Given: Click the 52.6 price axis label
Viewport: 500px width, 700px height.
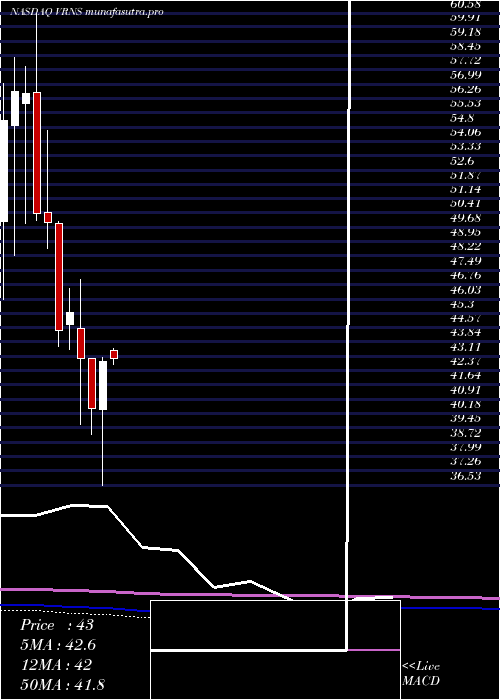Looking at the screenshot, I should pos(462,161).
